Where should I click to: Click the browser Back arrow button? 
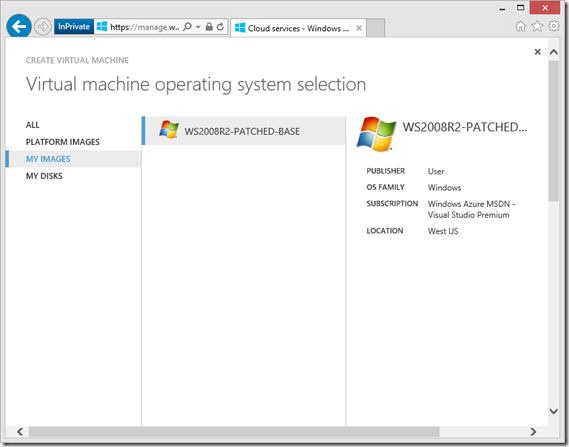coord(19,26)
